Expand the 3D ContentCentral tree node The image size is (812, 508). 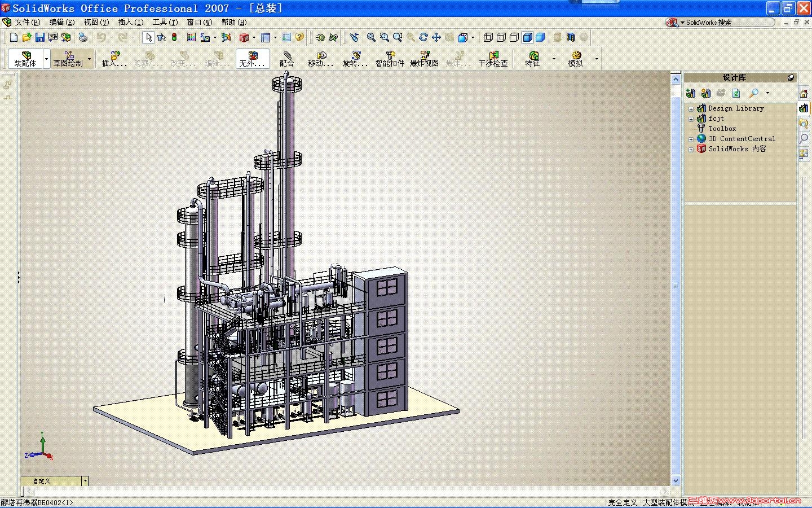click(691, 139)
